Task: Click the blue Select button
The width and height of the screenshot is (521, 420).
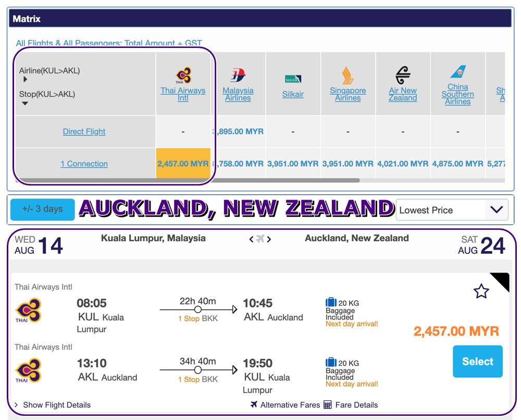Action: point(478,361)
